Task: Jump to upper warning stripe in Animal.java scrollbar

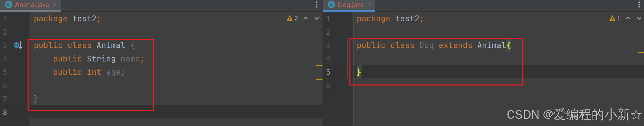Action: click(319, 66)
